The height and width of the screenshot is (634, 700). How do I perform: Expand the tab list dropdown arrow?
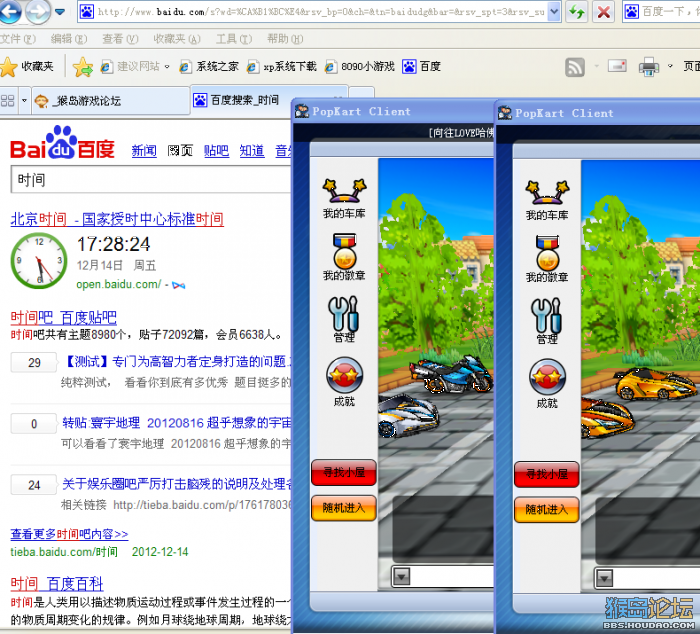point(24,101)
